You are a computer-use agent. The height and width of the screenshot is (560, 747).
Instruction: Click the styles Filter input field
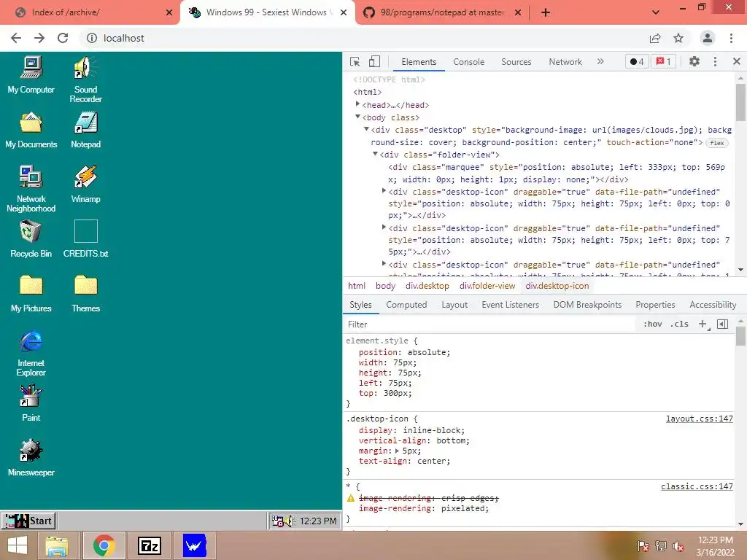tap(489, 324)
